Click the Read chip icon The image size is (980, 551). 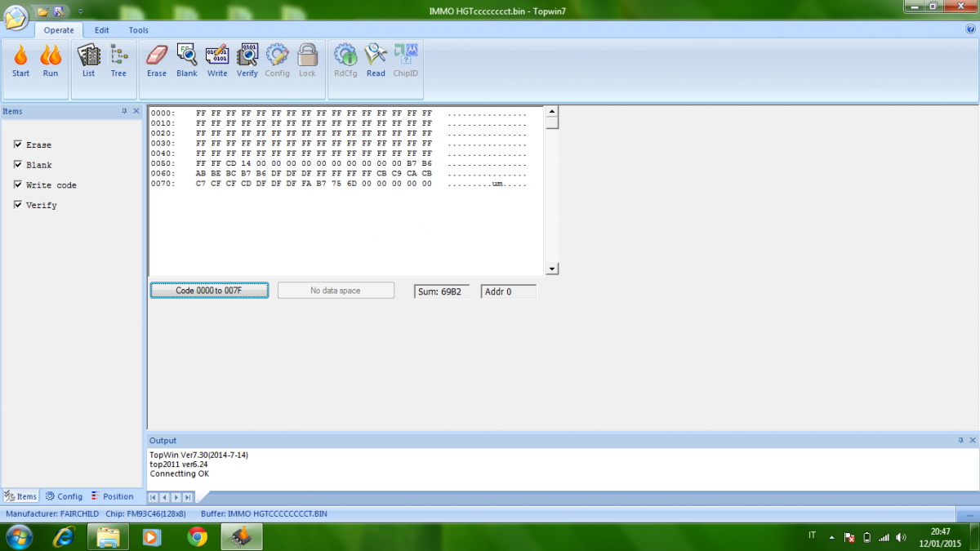[376, 56]
